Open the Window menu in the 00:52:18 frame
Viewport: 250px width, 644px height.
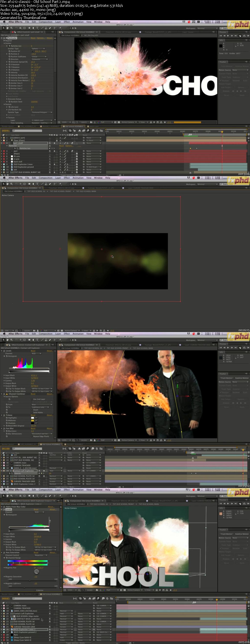point(98,490)
